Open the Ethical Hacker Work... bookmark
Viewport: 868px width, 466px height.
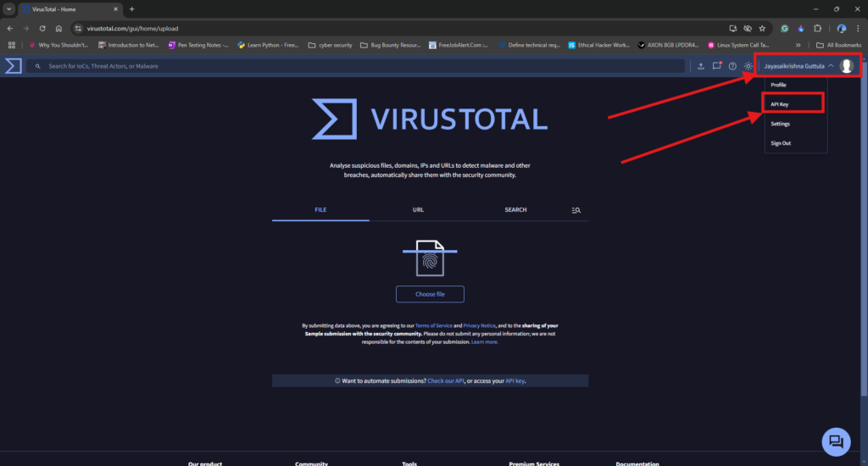point(599,45)
